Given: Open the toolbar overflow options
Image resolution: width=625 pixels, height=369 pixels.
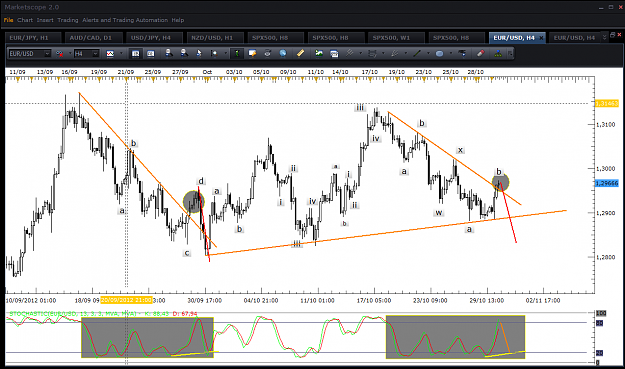Looking at the screenshot, I should (x=510, y=53).
